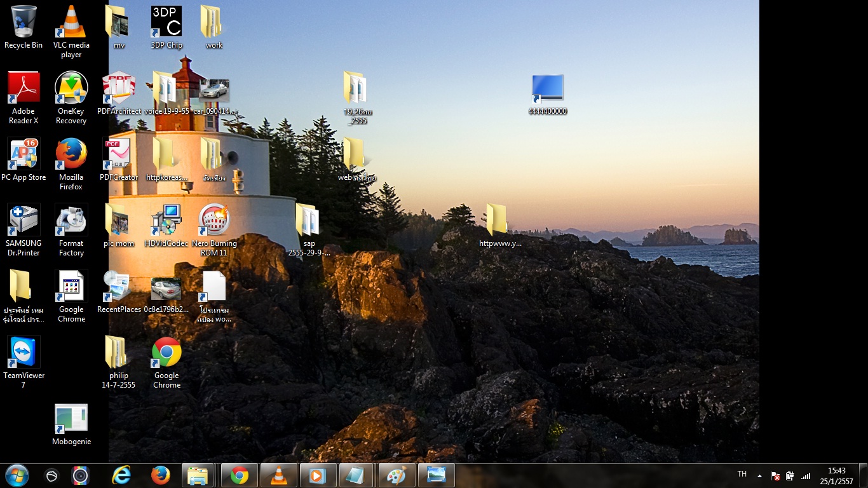The image size is (868, 488).
Task: Open the โปรแกรมแปลง wo... file shortcut
Action: point(214,295)
